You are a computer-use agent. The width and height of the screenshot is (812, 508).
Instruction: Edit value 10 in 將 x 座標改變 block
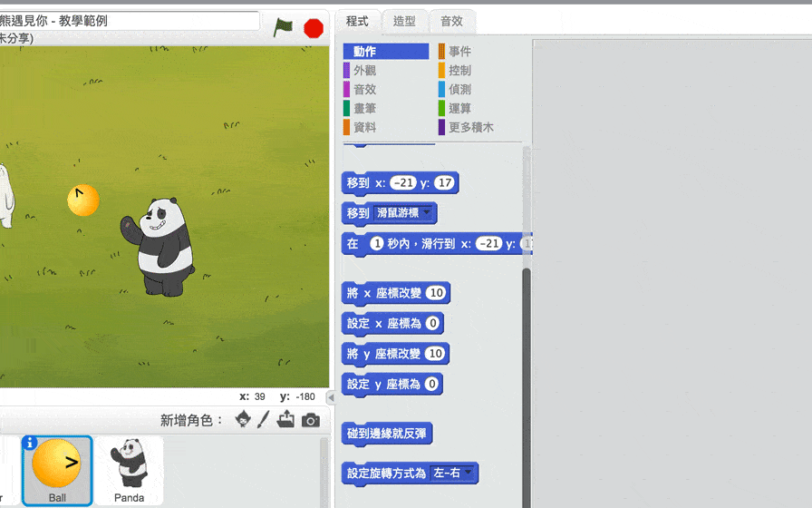click(436, 293)
